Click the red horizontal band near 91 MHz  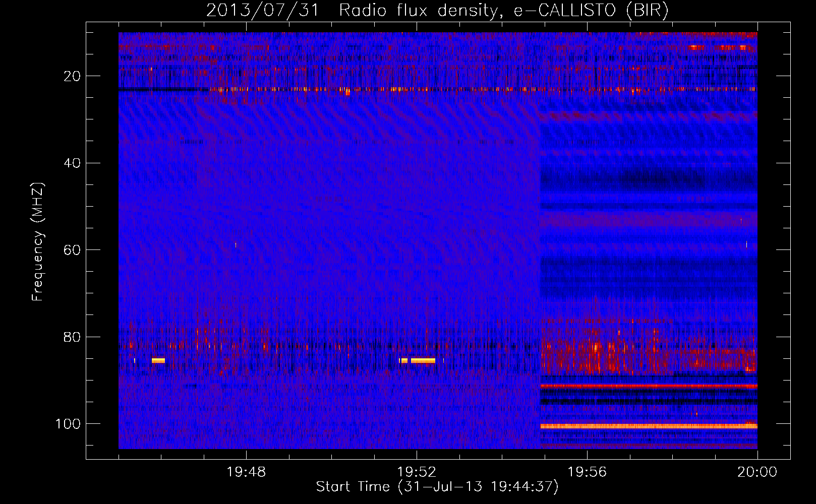(649, 386)
